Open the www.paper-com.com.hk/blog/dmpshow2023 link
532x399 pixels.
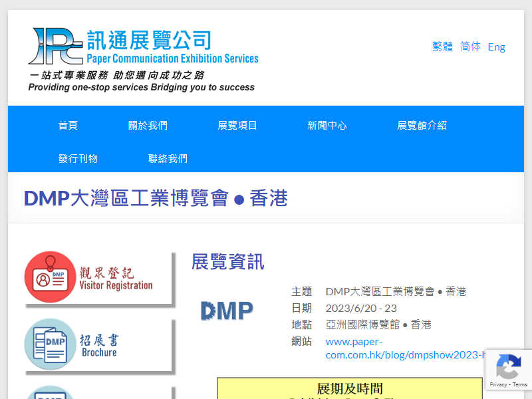click(406, 348)
